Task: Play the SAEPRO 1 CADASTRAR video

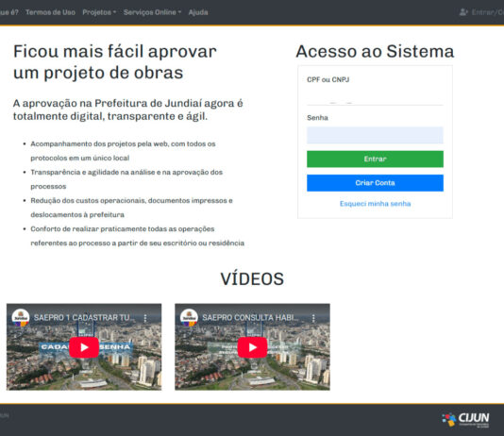Action: point(84,347)
